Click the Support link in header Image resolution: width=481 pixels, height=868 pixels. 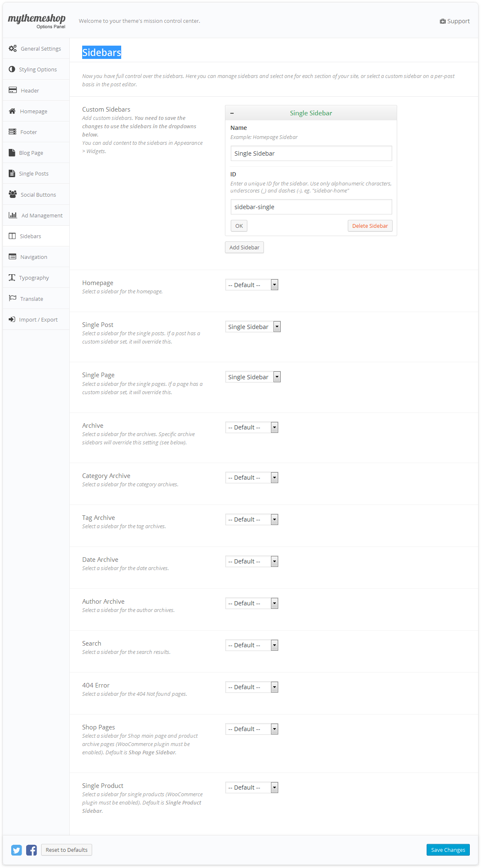455,21
